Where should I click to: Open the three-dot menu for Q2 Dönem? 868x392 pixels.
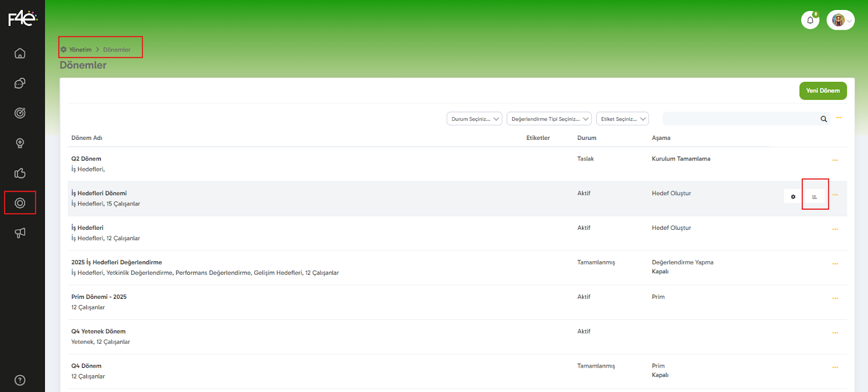tap(835, 160)
